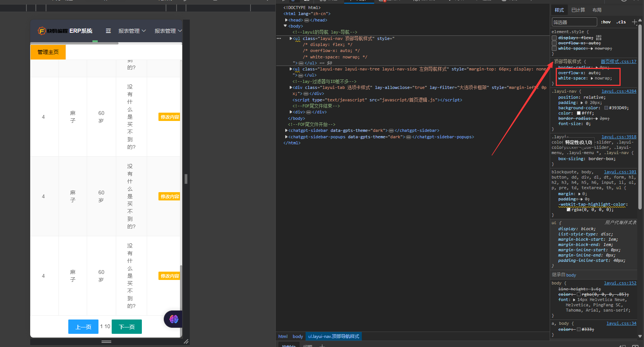The height and width of the screenshot is (347, 644).
Task: Expand the layui-tab 选项卡样式 div node
Action: click(291, 87)
